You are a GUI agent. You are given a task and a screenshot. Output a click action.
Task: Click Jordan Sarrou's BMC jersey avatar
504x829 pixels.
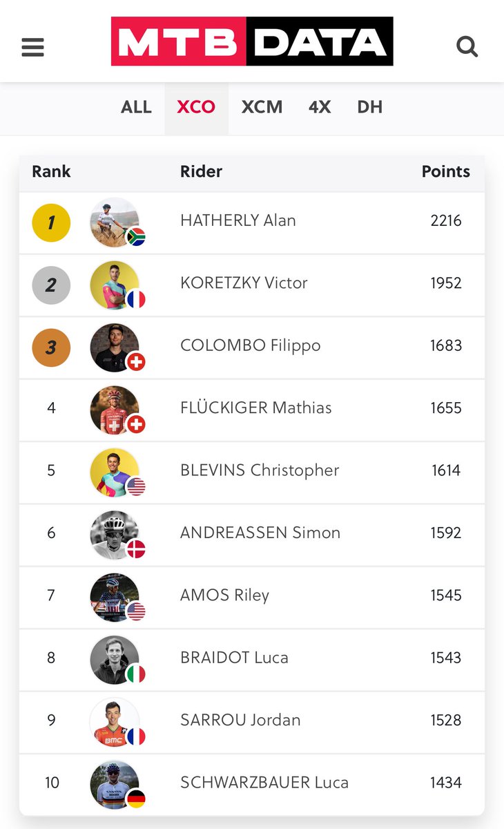tap(115, 721)
